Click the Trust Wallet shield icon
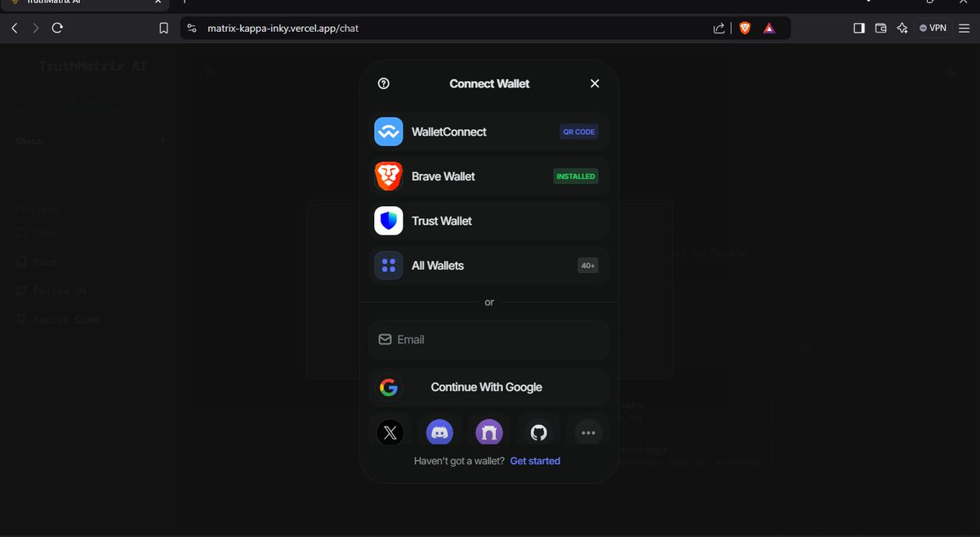 (x=389, y=221)
